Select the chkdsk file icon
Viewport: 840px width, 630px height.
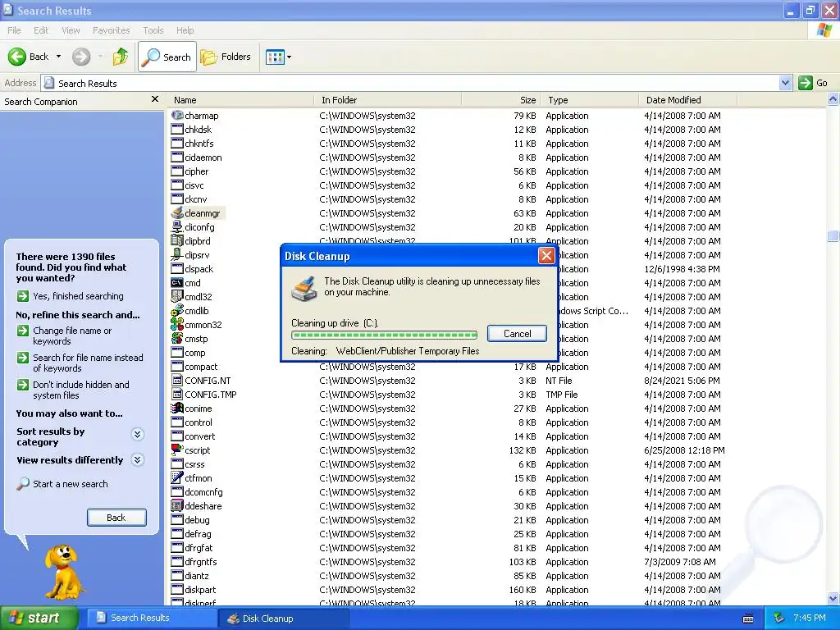(177, 129)
